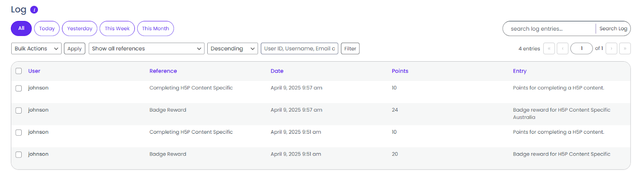Select the This Week filter tab
644x174 pixels.
pos(117,29)
